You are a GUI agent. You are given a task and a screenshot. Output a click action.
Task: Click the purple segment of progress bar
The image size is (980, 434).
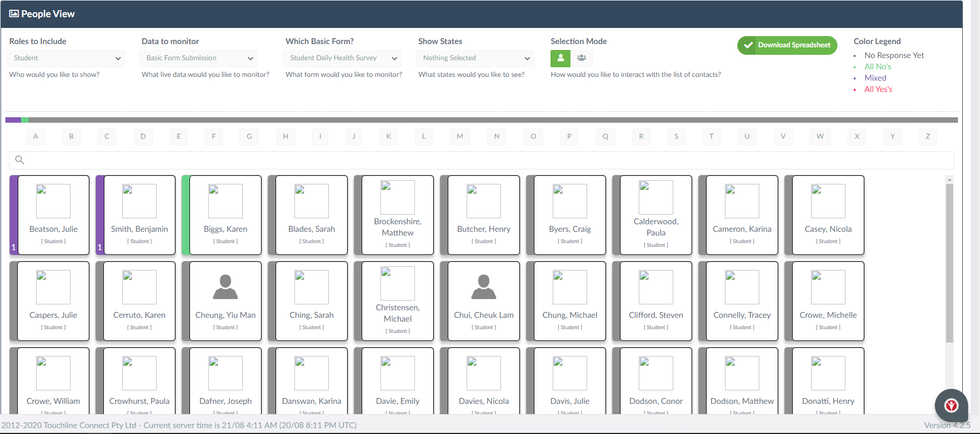click(x=13, y=120)
